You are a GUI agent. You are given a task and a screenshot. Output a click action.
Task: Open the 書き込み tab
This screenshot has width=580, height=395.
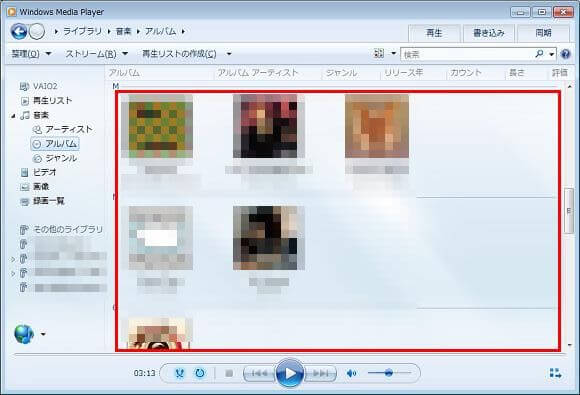tap(489, 33)
